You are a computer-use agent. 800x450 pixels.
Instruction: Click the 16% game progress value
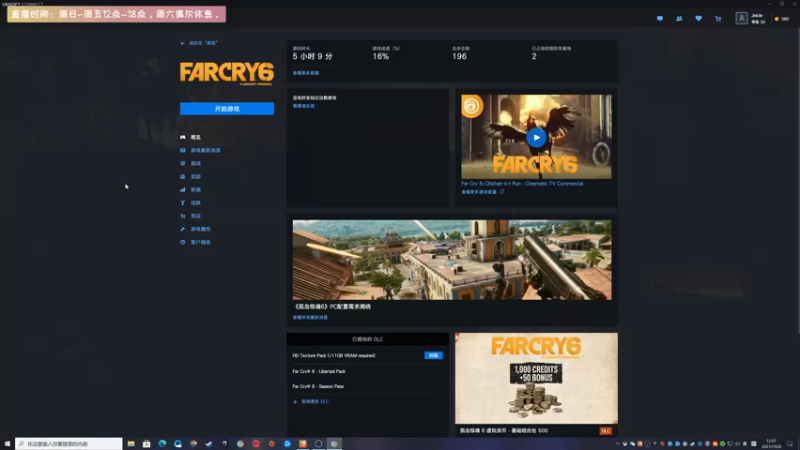click(x=381, y=57)
